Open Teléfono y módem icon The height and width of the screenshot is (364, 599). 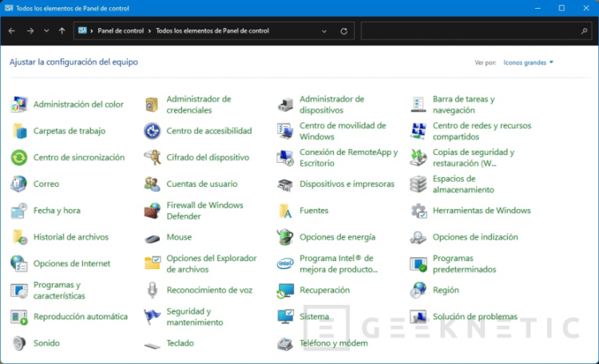(285, 343)
